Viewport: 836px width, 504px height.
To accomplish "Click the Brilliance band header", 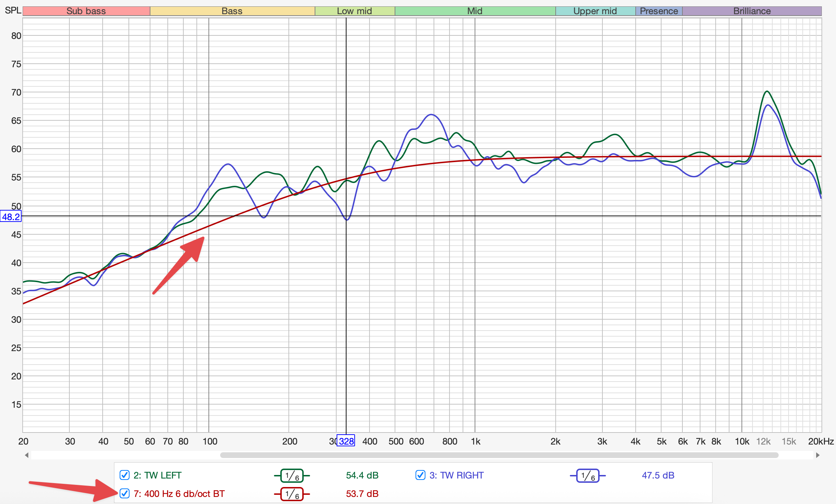I will point(752,11).
